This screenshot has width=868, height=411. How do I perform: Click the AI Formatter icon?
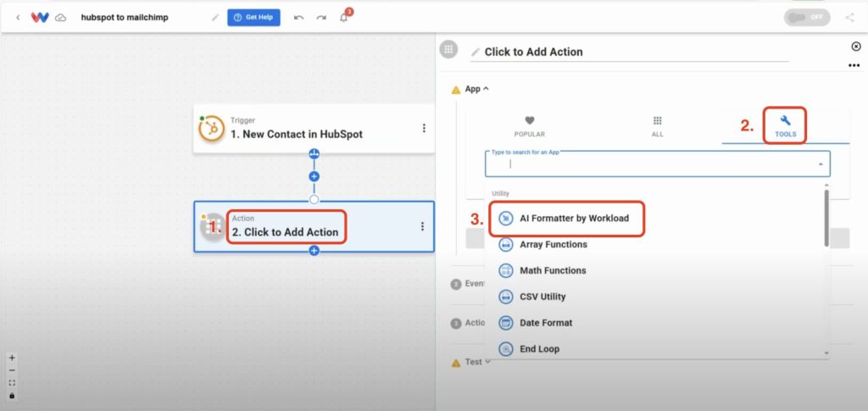point(506,219)
